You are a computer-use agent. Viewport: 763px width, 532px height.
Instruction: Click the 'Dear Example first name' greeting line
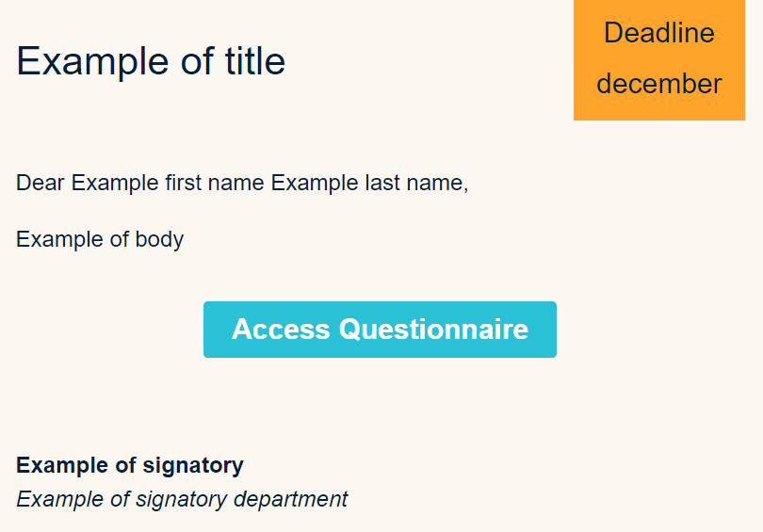point(242,183)
